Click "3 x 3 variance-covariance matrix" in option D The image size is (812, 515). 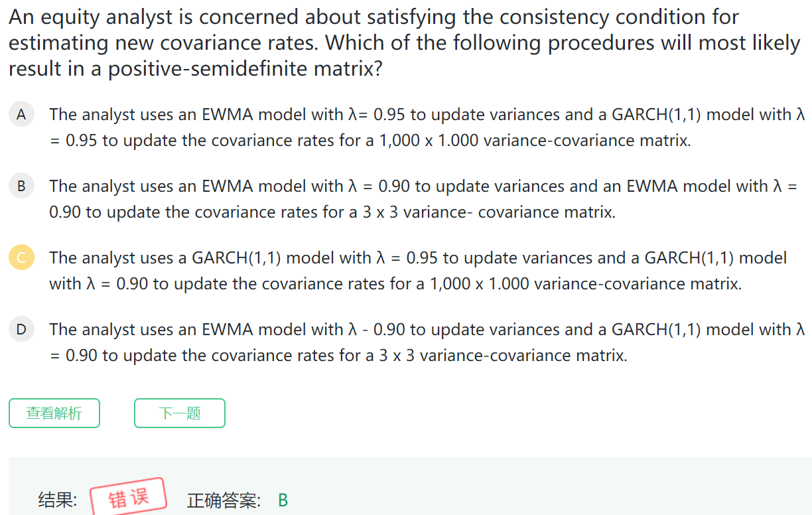[x=502, y=356]
